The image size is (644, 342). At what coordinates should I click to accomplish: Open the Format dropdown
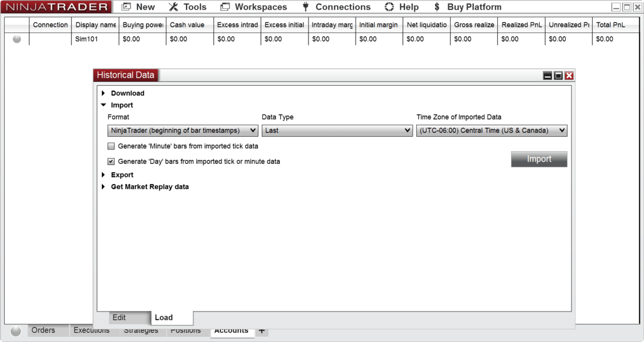click(183, 130)
